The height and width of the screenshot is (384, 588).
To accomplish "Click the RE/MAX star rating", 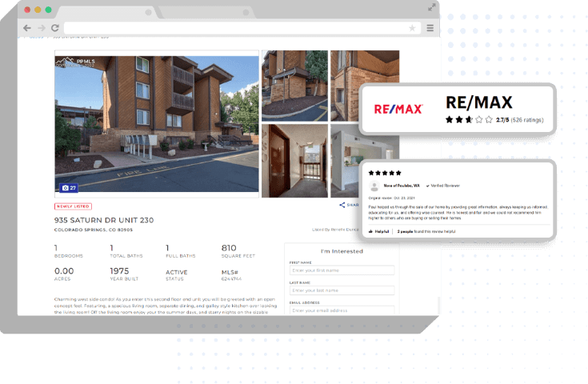I will pyautogui.click(x=469, y=120).
